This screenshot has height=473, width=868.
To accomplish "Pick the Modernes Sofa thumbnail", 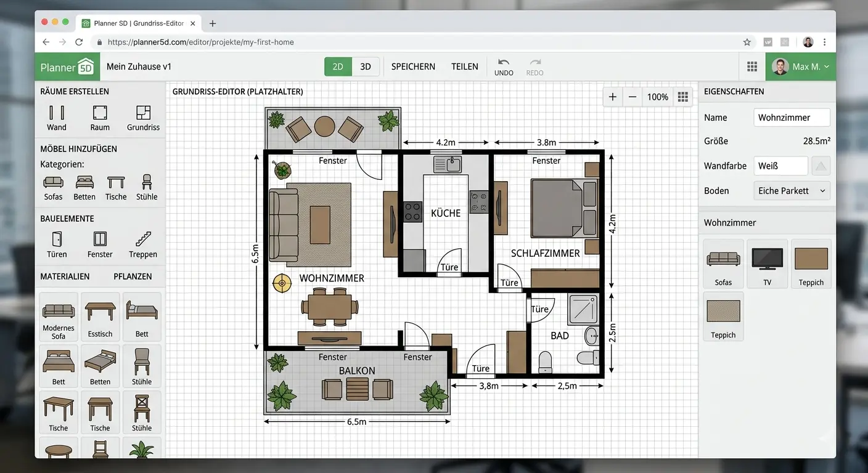I will [59, 317].
